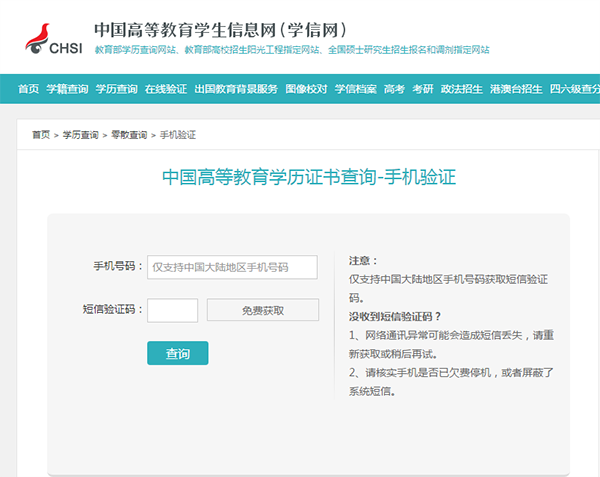
Task: Click the heading 中国高等教育学历证书查询-手机验证
Action: (309, 177)
